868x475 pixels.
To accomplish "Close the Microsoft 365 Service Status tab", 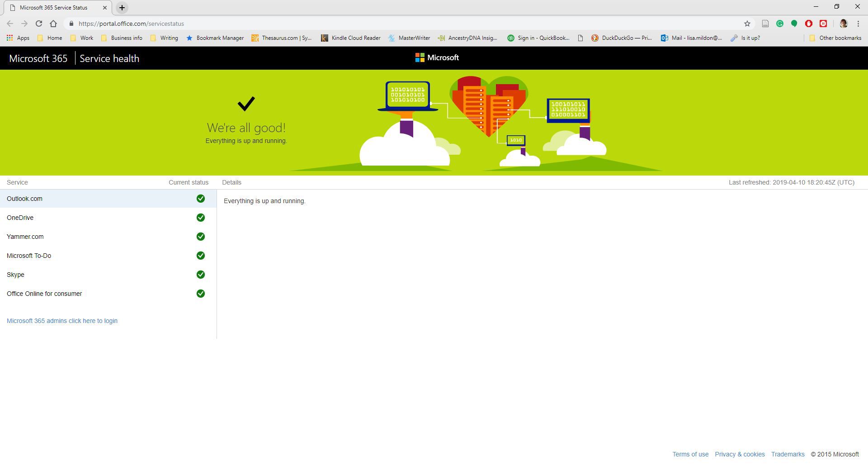I will pyautogui.click(x=104, y=8).
